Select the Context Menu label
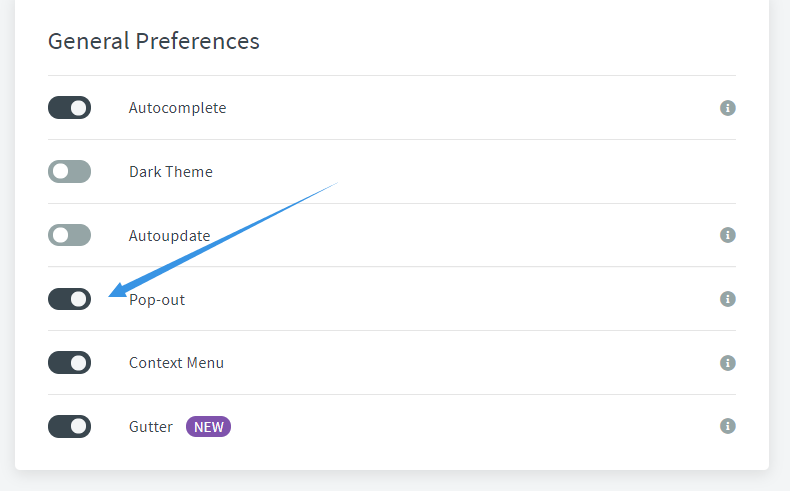 176,363
